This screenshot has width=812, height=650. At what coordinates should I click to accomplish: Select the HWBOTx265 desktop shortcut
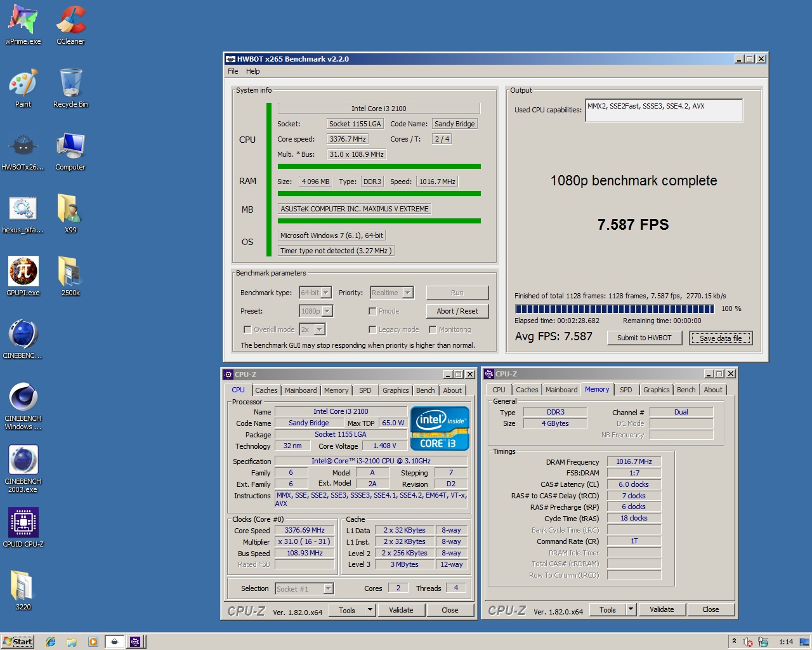[x=23, y=151]
